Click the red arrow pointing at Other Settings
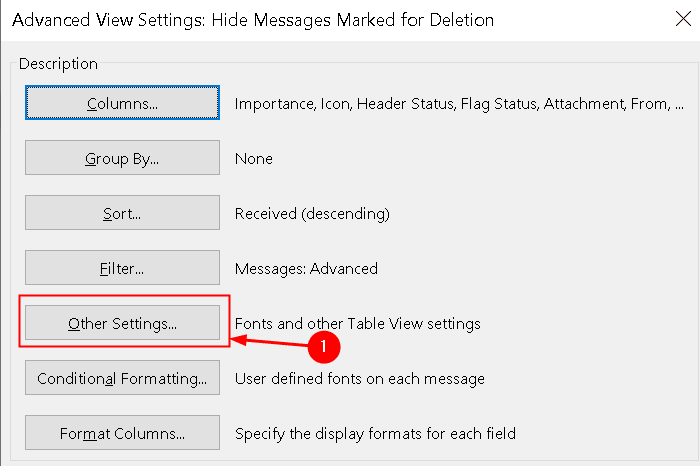 point(270,342)
